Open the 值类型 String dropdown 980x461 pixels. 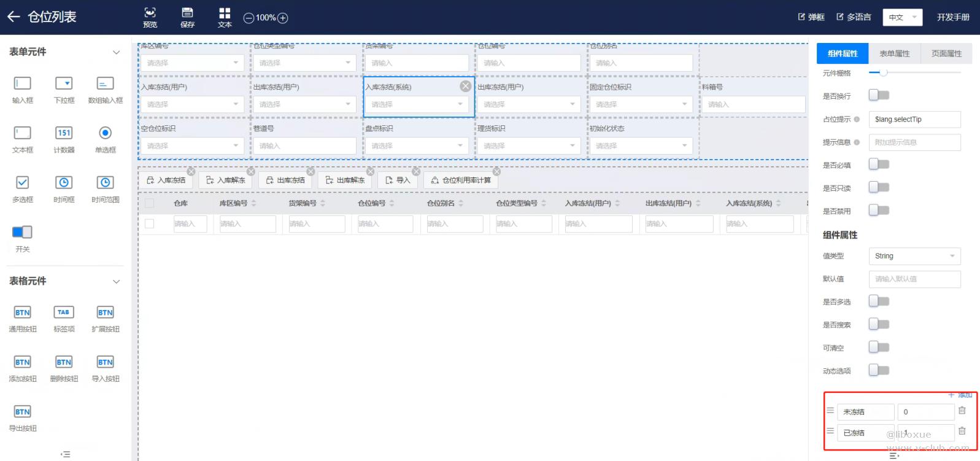tap(914, 256)
